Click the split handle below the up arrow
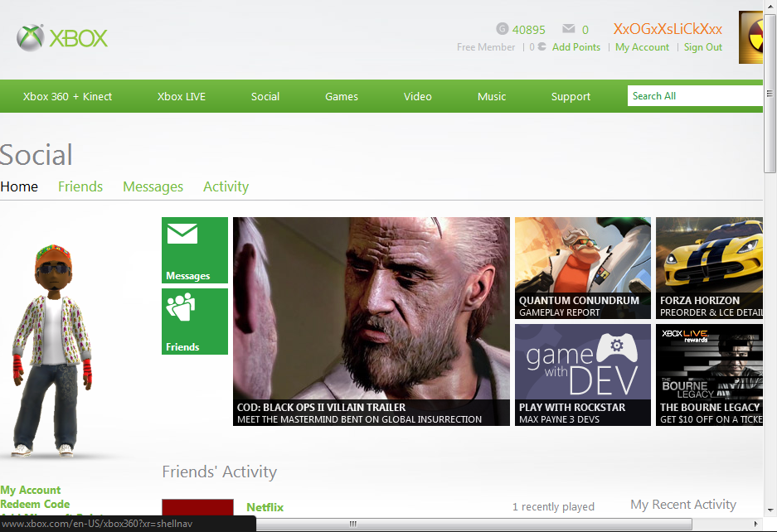 (x=770, y=93)
